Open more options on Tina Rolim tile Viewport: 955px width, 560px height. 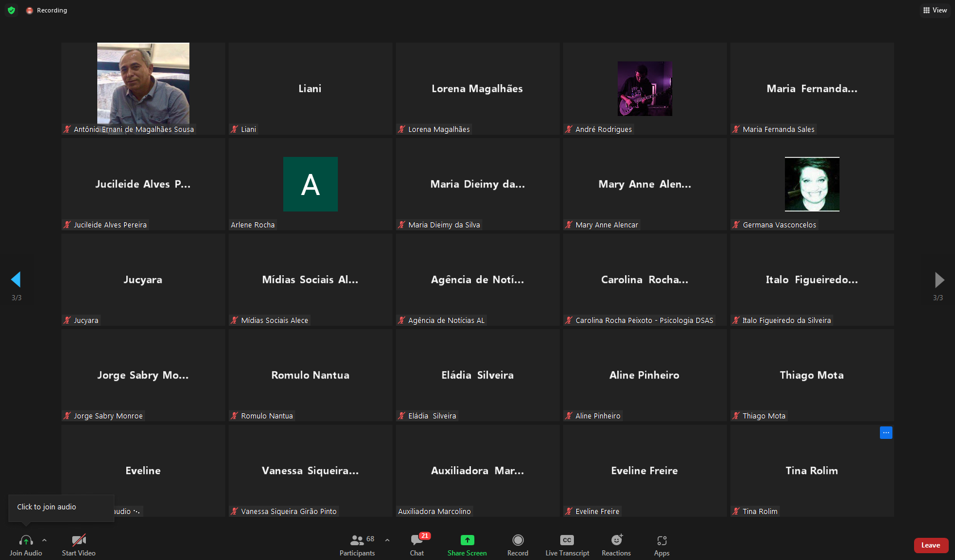(886, 433)
